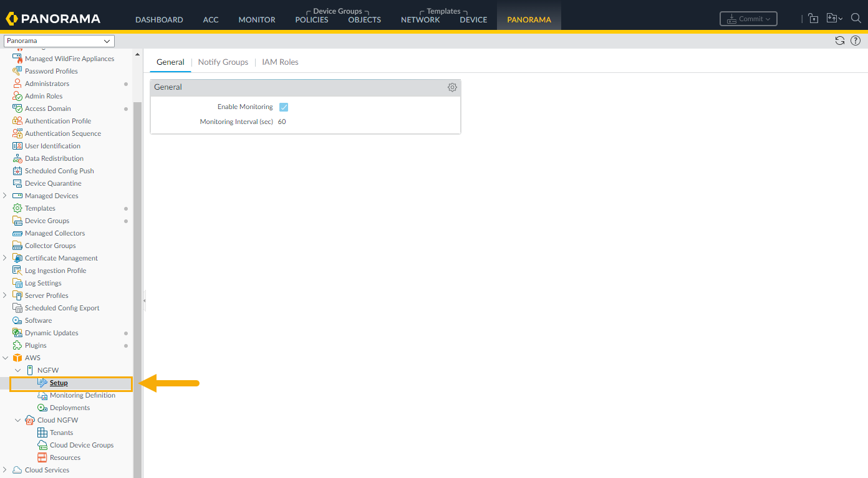
Task: Expand the Cloud Services node
Action: pos(5,470)
